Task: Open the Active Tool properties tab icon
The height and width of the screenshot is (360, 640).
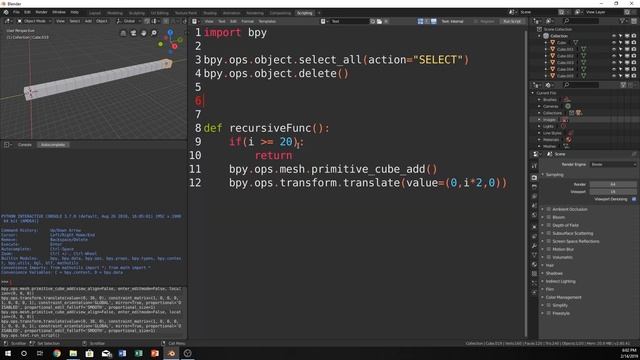Action: coord(534,166)
